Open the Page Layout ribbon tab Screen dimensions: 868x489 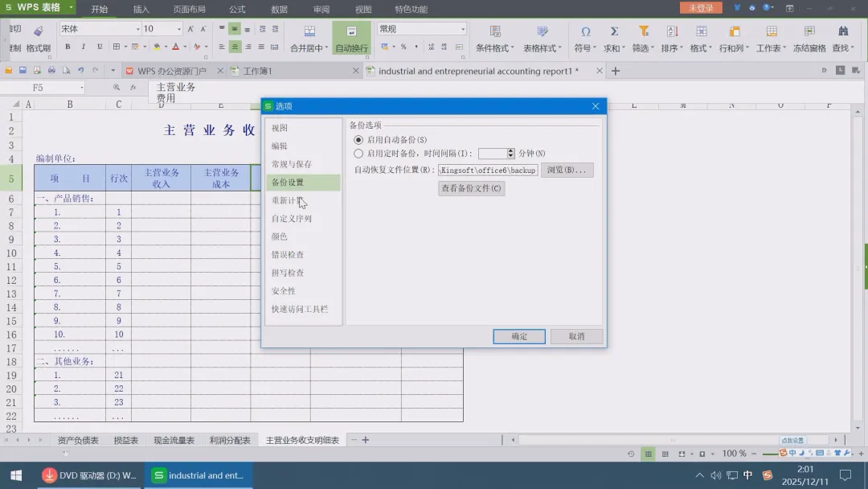[189, 9]
